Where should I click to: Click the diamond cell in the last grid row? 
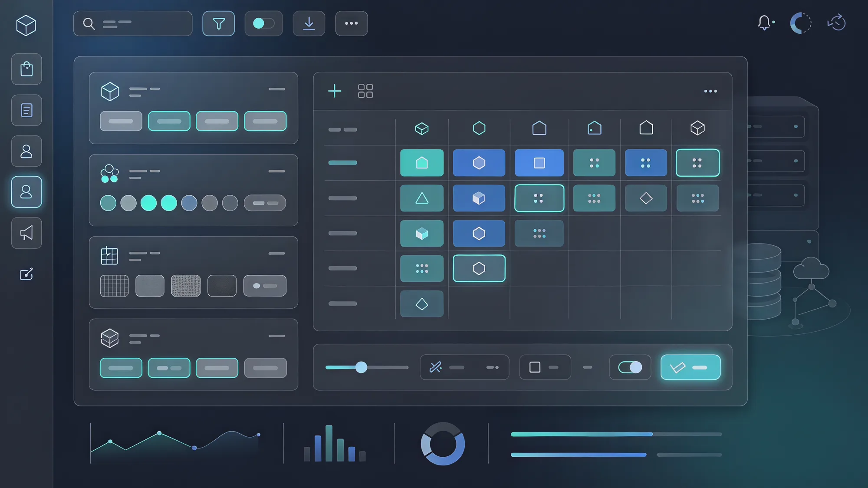(422, 304)
